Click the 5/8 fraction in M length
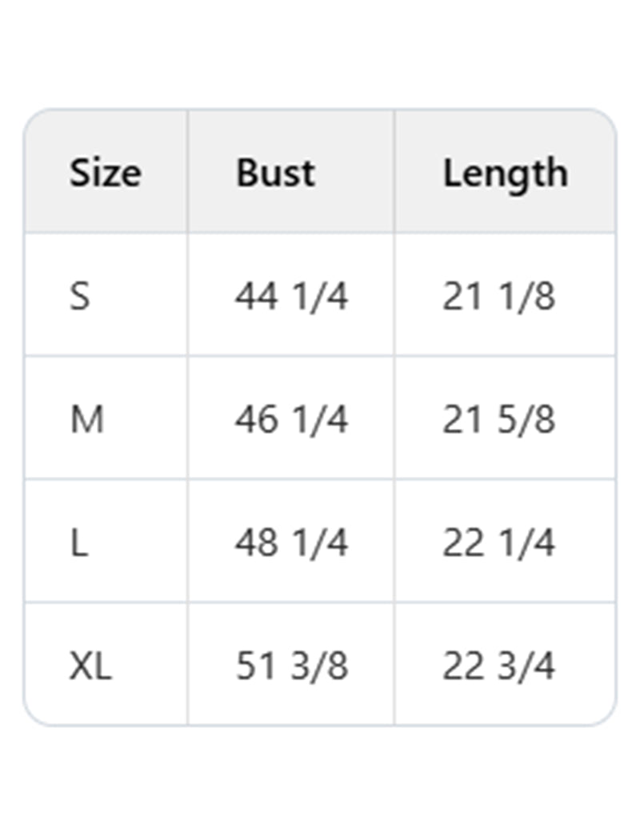640x840 pixels. 526,420
